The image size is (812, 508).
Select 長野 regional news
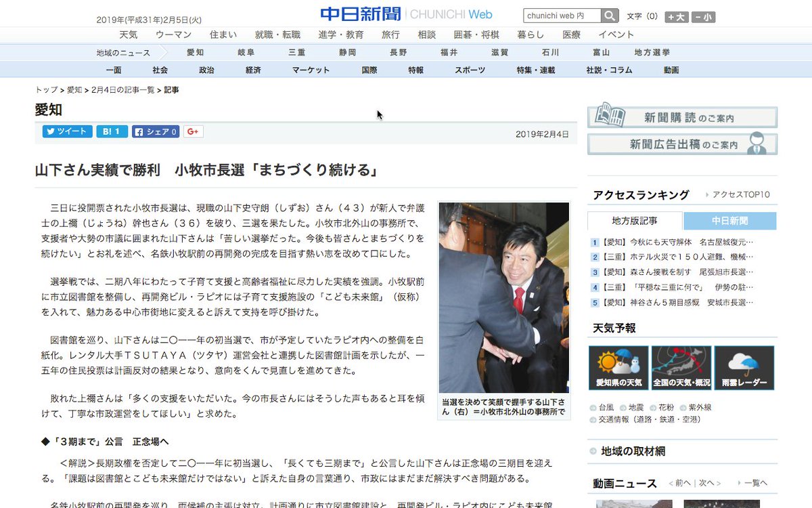399,52
